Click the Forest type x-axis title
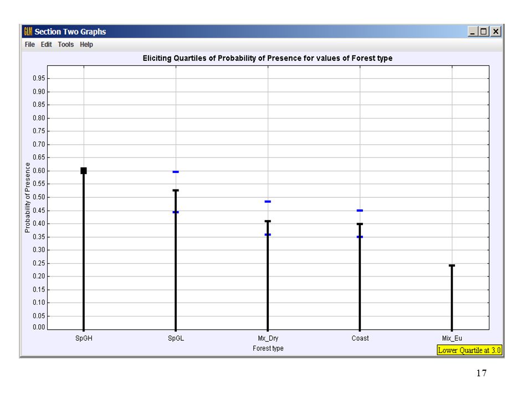Viewport: 532px width, 399px height. coord(268,349)
